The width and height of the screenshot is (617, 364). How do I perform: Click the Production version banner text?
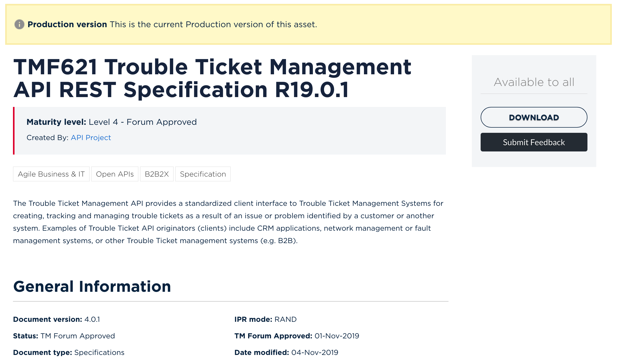(x=172, y=24)
